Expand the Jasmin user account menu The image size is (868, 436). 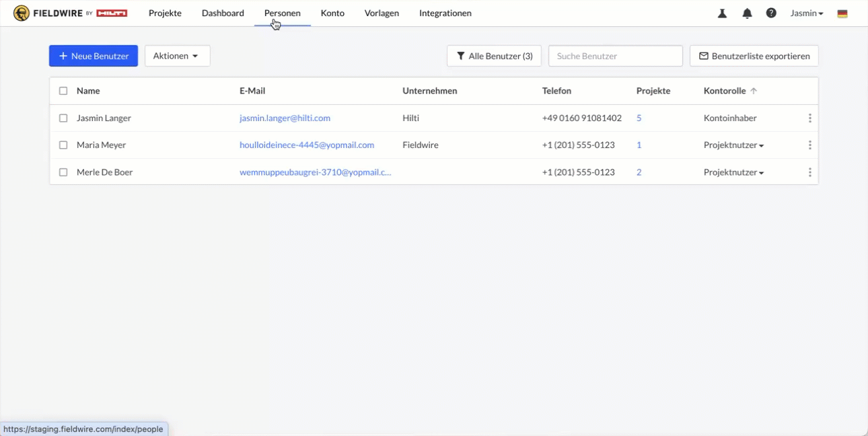point(806,13)
